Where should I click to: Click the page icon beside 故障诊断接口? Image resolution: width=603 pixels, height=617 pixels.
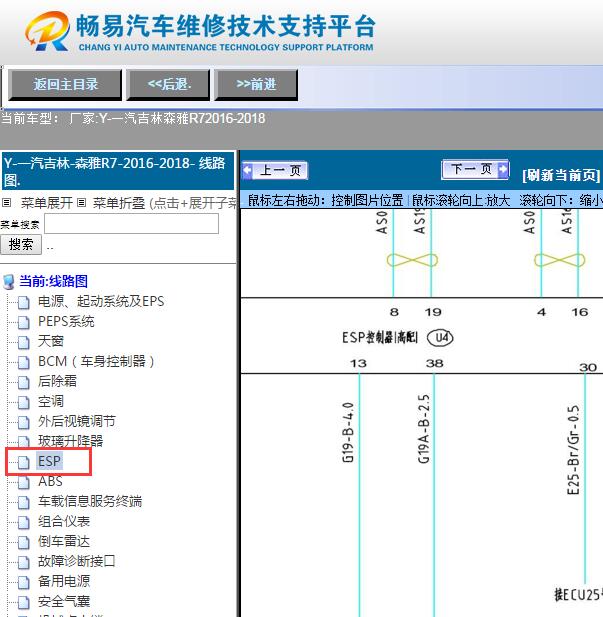pyautogui.click(x=24, y=562)
